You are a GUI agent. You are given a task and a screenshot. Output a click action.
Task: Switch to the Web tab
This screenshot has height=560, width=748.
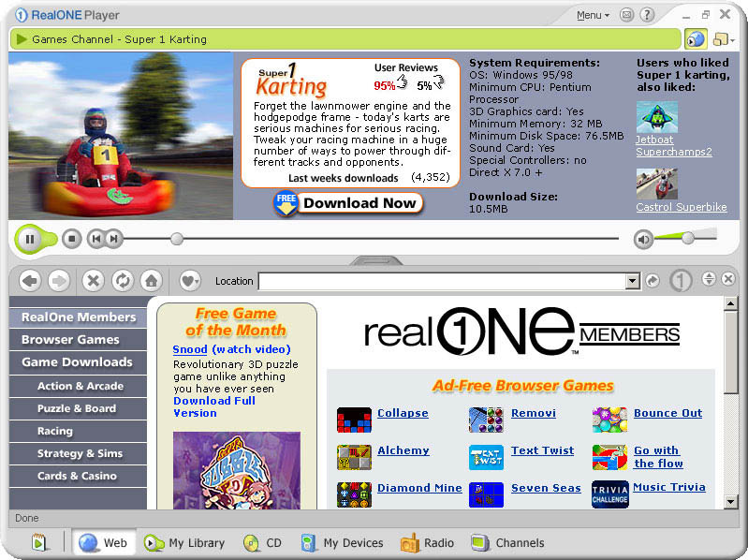[104, 543]
